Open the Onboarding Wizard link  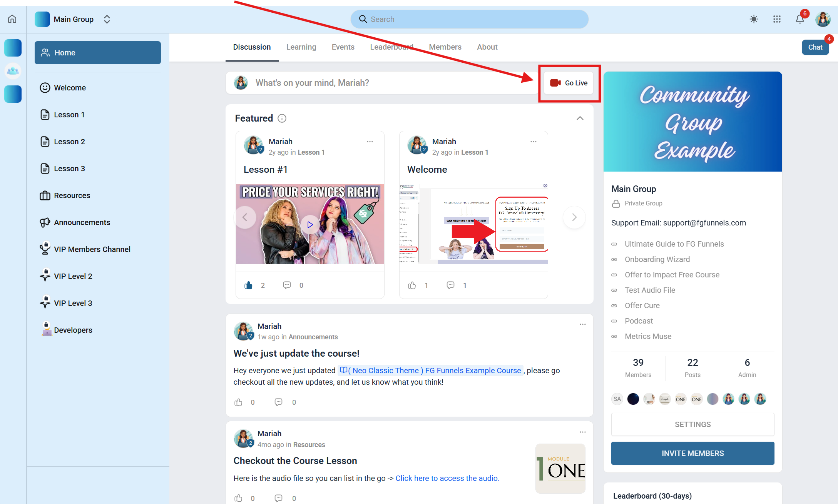(657, 259)
